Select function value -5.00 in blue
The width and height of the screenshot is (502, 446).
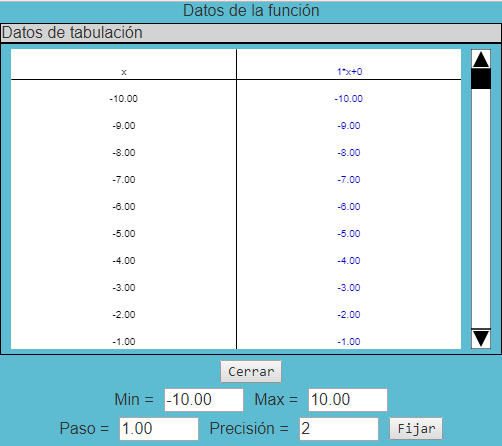[x=349, y=234]
